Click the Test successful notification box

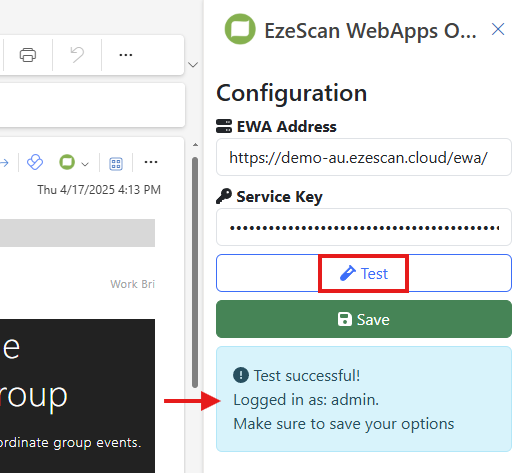click(364, 399)
